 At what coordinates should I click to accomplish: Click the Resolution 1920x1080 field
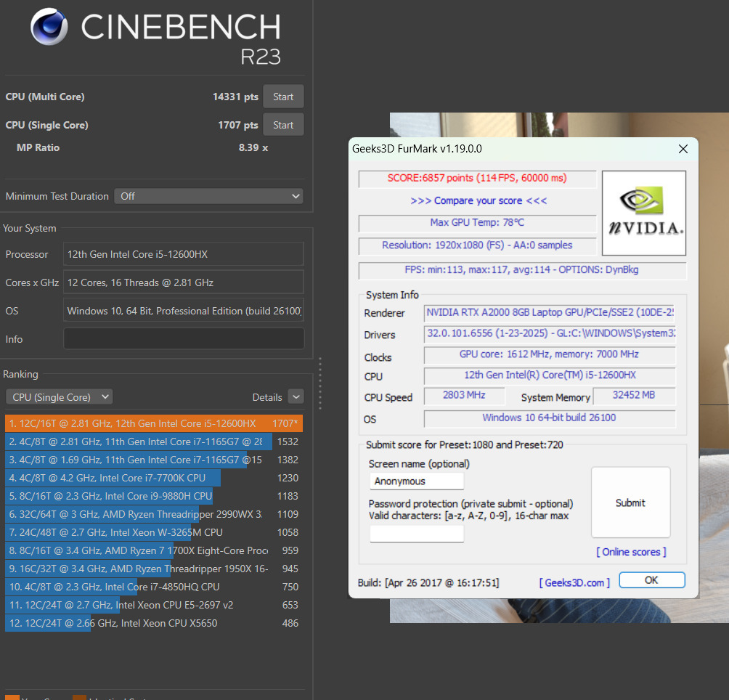point(478,246)
